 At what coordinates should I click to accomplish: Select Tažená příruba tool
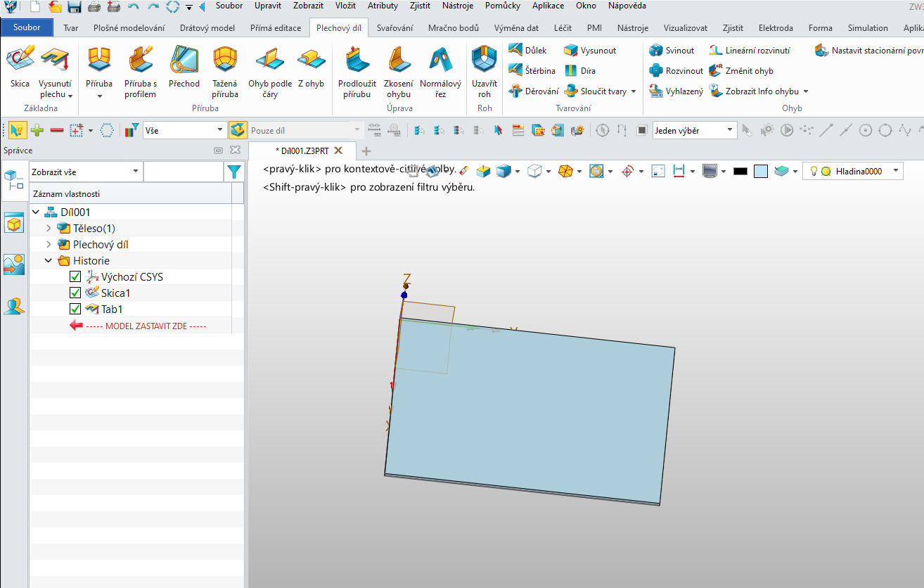click(225, 71)
